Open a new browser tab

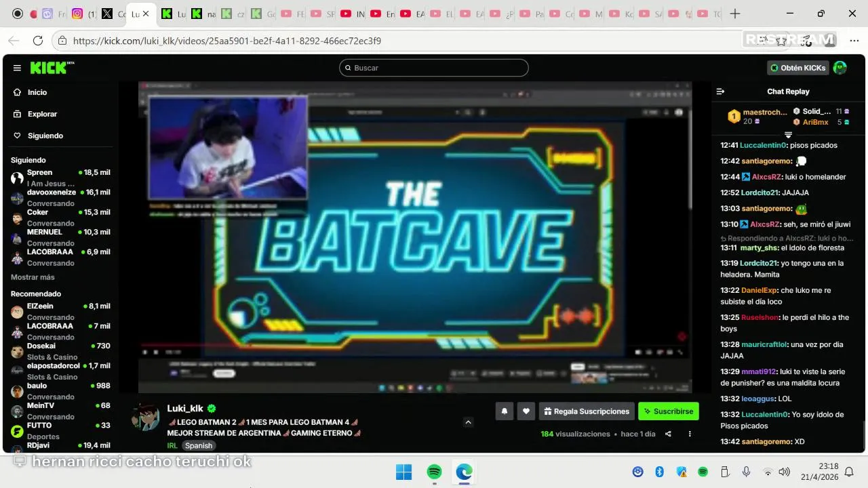point(735,14)
